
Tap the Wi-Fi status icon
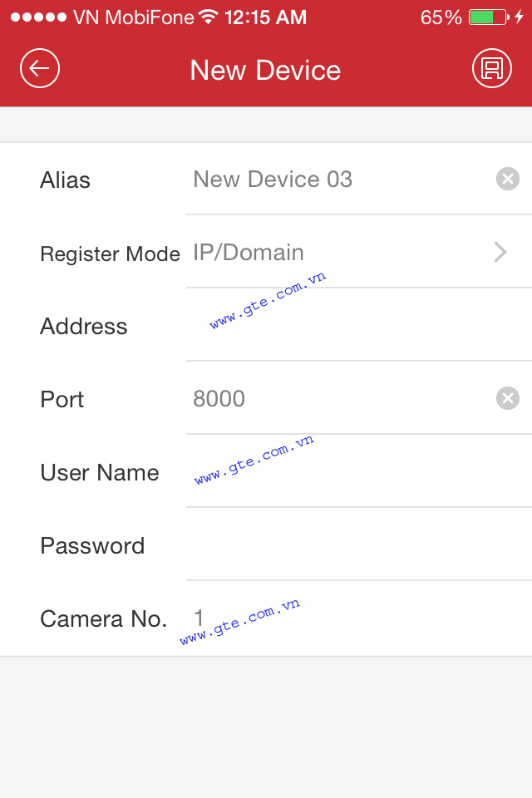[209, 17]
